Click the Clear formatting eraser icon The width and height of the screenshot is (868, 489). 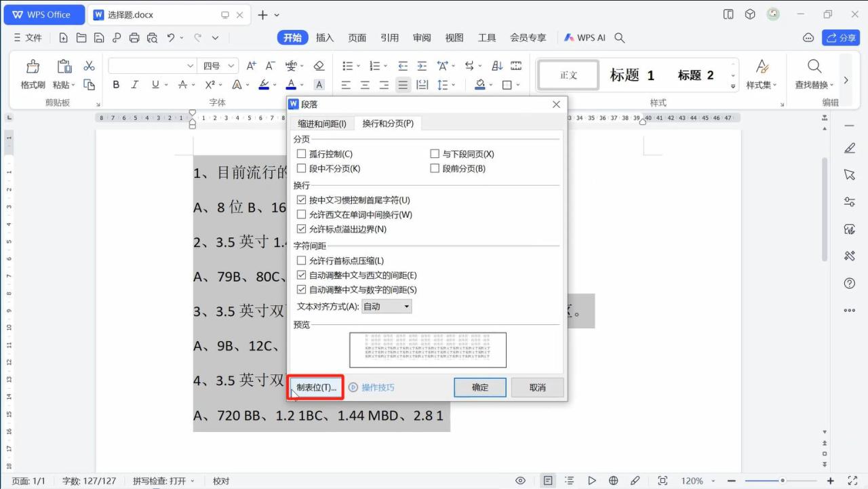click(319, 66)
